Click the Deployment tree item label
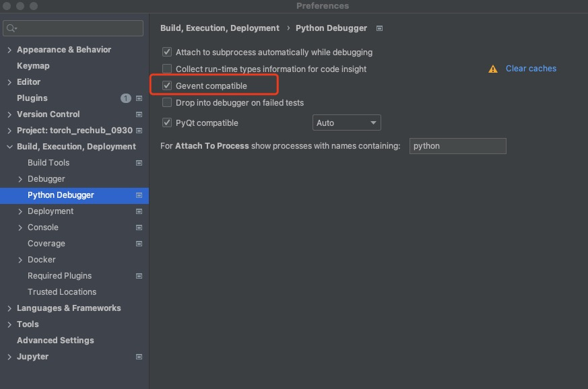Image resolution: width=588 pixels, height=389 pixels. 51,211
